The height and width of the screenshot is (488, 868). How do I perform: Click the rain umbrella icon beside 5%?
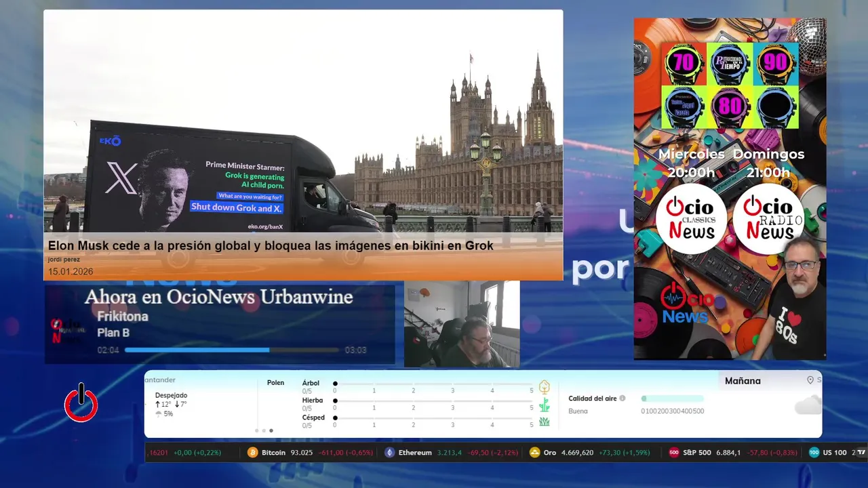click(x=158, y=413)
